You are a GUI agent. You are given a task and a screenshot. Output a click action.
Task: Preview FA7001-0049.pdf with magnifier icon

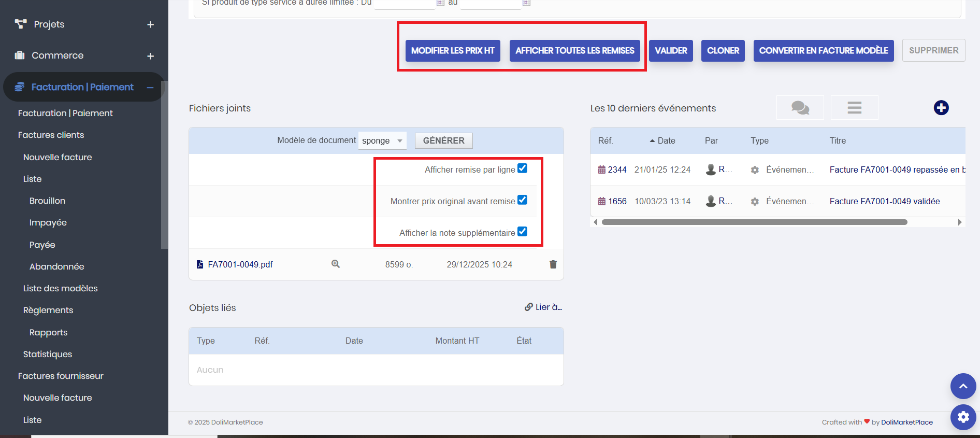click(336, 264)
